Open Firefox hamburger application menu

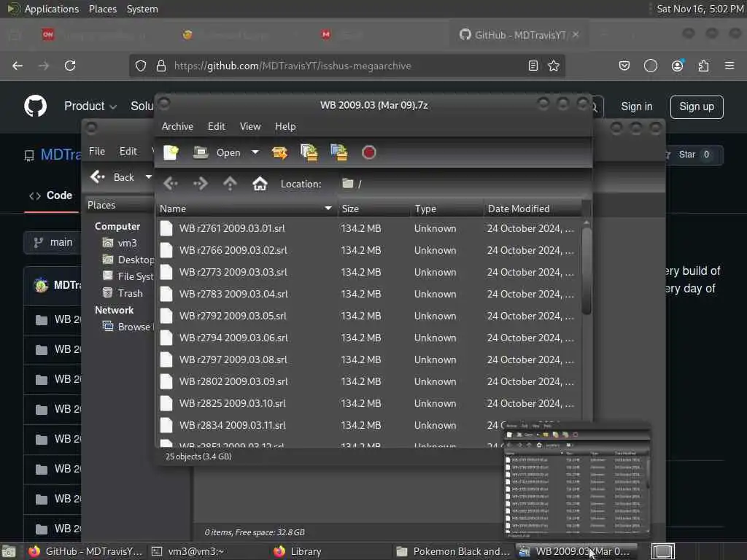click(729, 66)
